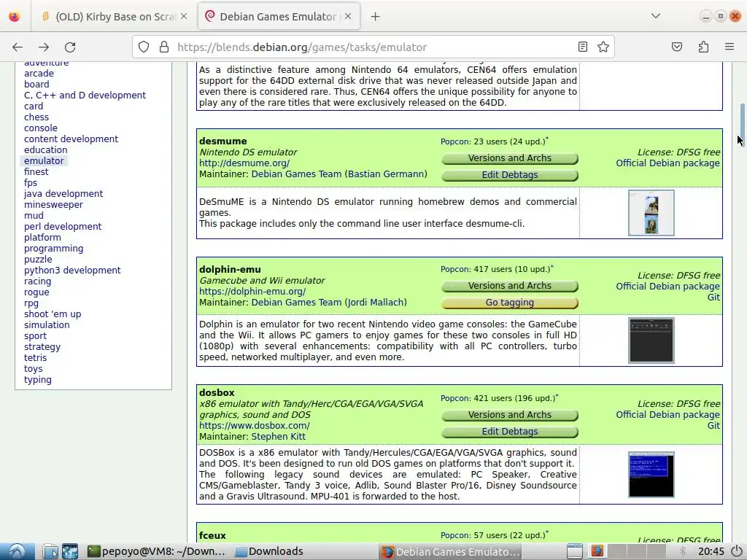Open Debian Games Team (Bastian Germann) link
The height and width of the screenshot is (560, 747).
(339, 174)
